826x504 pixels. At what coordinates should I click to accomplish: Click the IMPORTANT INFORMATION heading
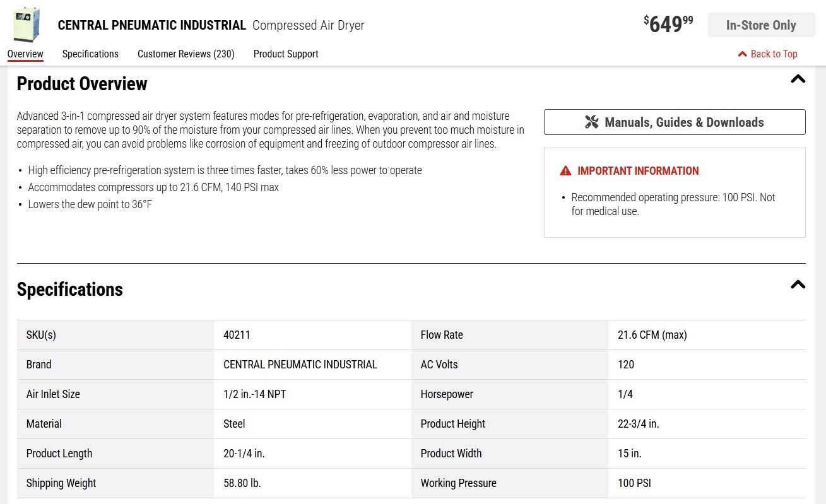tap(638, 171)
